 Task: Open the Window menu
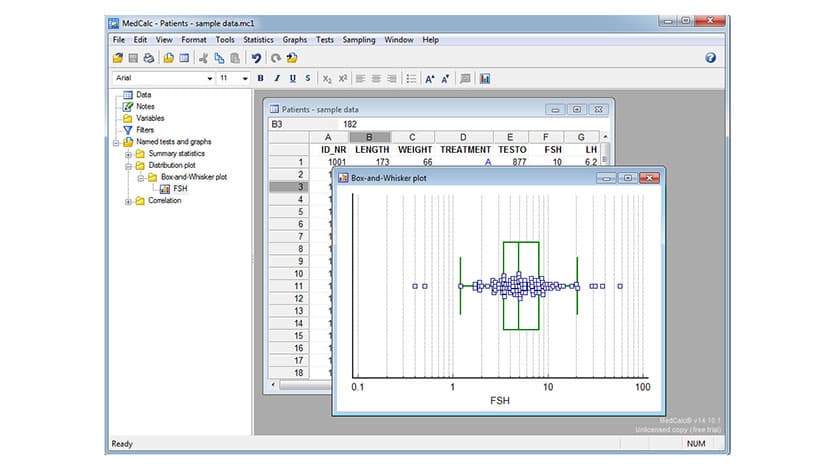[398, 40]
